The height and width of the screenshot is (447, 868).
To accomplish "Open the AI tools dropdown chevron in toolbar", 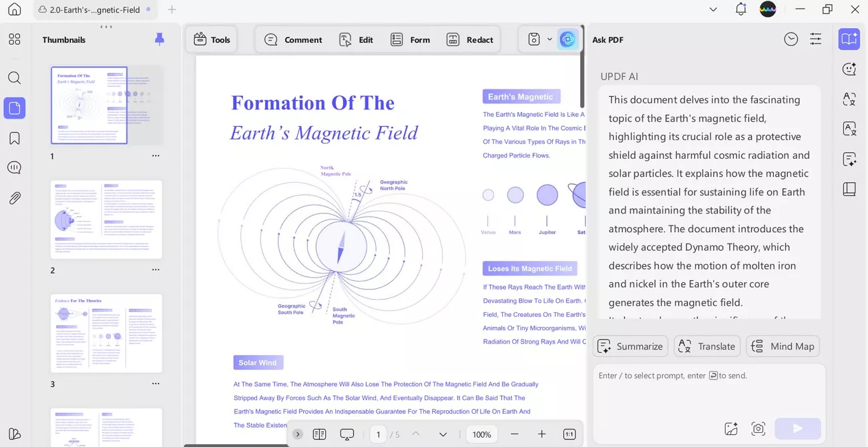I will (x=550, y=39).
